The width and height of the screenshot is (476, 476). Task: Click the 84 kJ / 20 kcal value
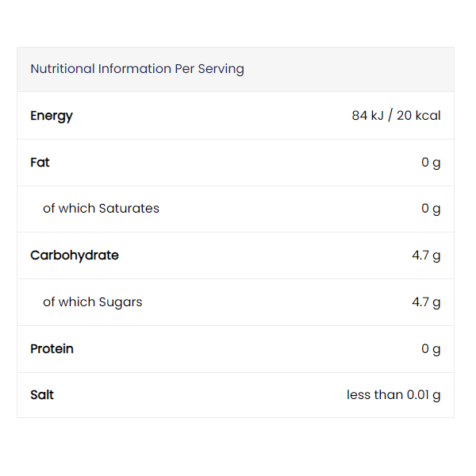396,115
